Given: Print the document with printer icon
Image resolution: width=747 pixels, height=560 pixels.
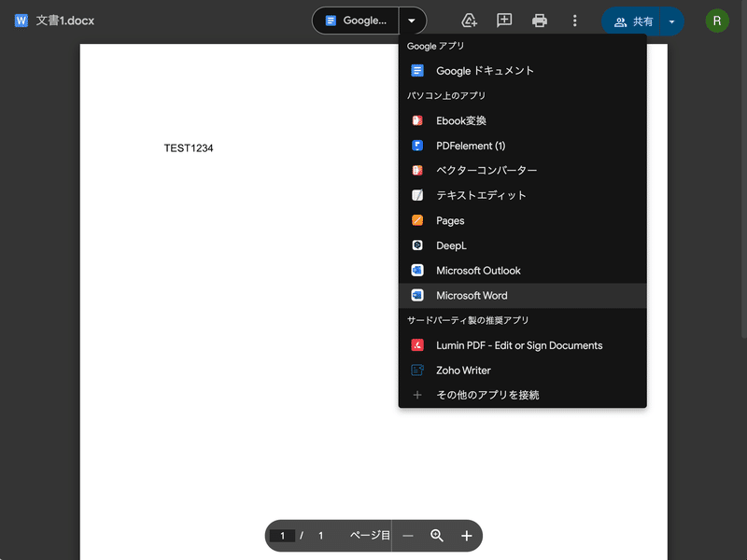Looking at the screenshot, I should [540, 21].
